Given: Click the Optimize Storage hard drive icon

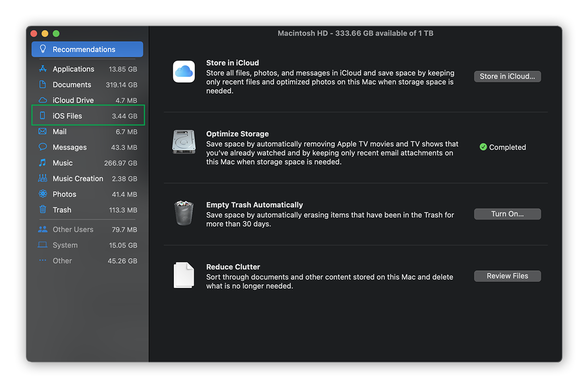Looking at the screenshot, I should [x=184, y=142].
